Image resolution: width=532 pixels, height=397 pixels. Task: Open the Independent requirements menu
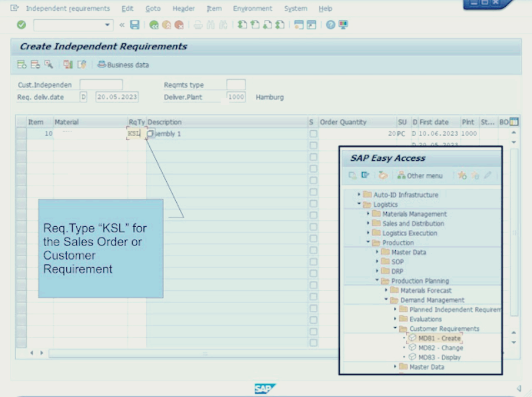[68, 8]
